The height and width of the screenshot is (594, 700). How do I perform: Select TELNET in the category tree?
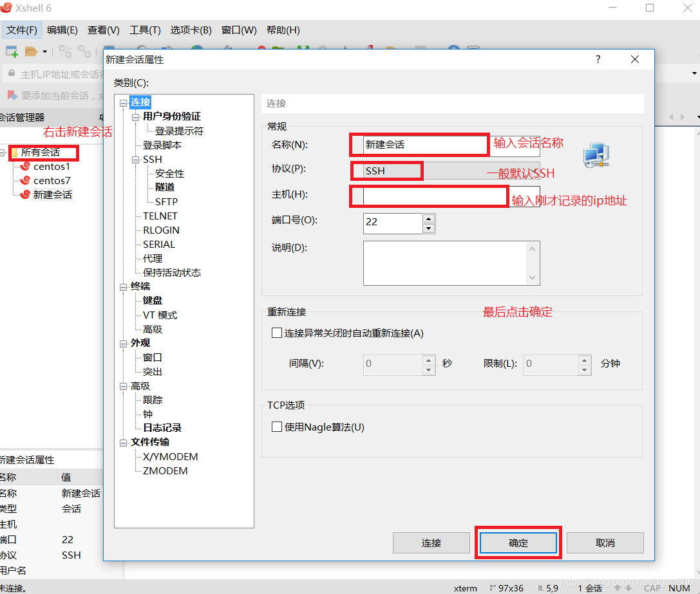pos(160,216)
